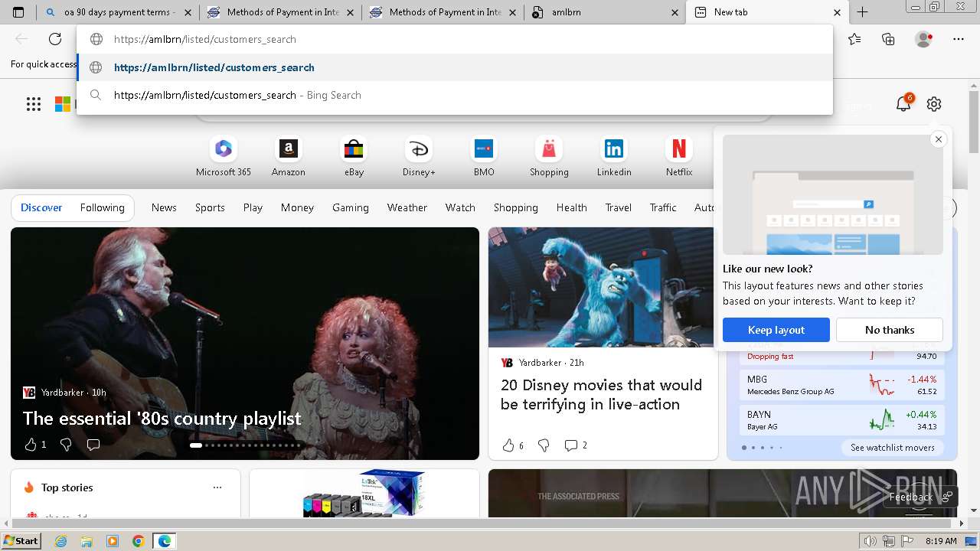This screenshot has width=980, height=551.
Task: Click the volume speaker tray icon
Action: point(871,541)
